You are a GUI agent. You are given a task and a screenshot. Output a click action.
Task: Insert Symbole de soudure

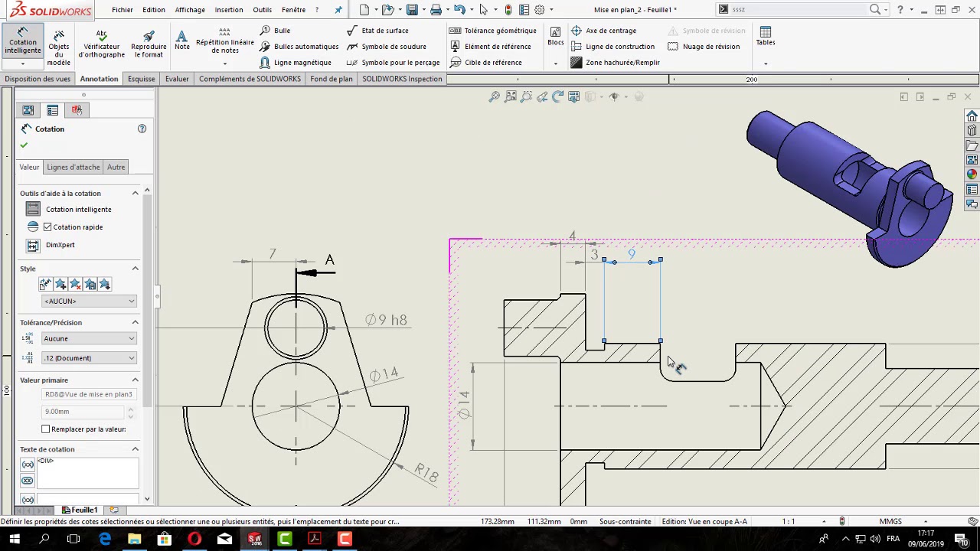pyautogui.click(x=386, y=47)
